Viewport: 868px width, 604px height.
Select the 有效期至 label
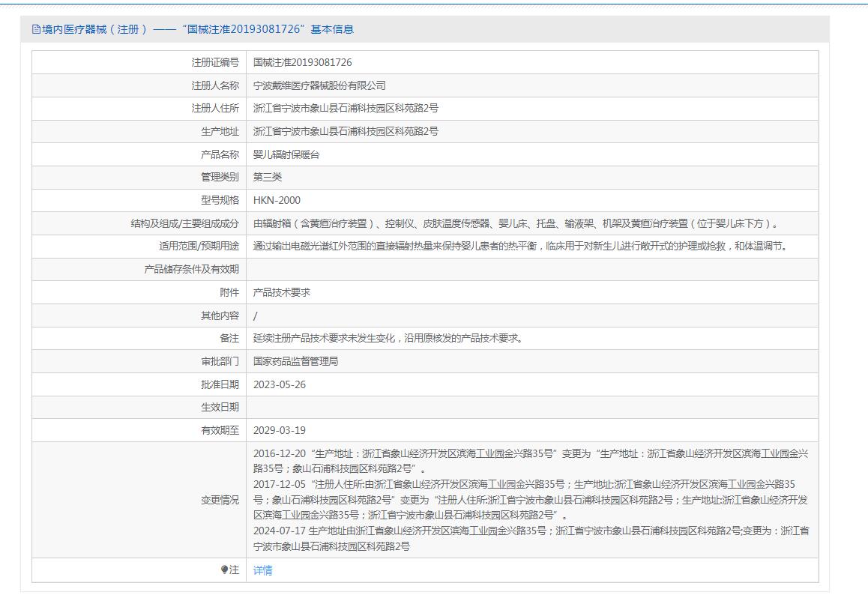click(x=220, y=431)
